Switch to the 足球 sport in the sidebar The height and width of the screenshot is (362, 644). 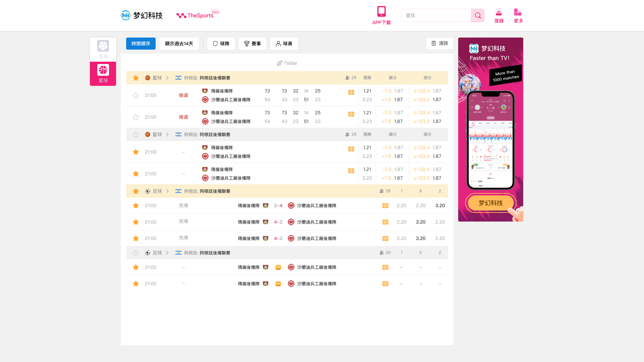(103, 49)
